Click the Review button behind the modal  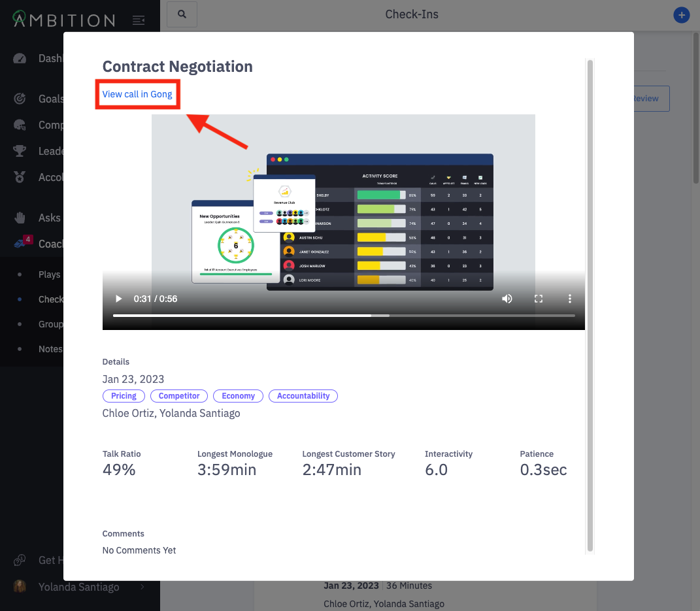(651, 99)
